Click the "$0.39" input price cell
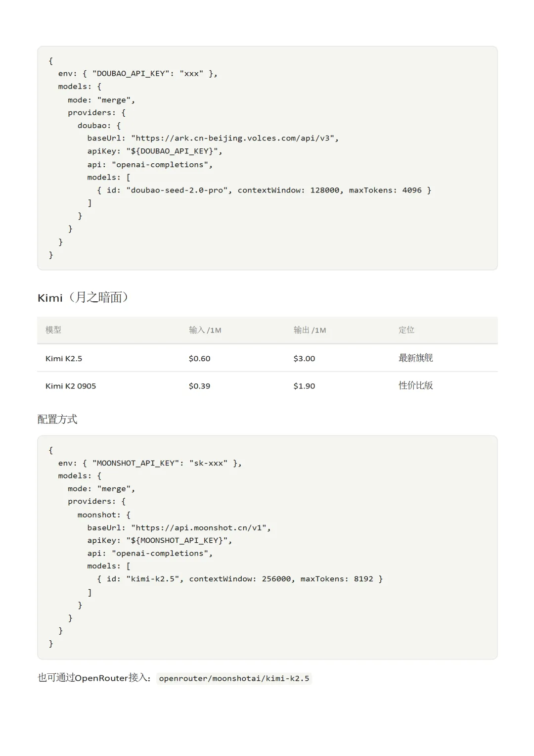This screenshot has height=756, width=534. [x=199, y=386]
